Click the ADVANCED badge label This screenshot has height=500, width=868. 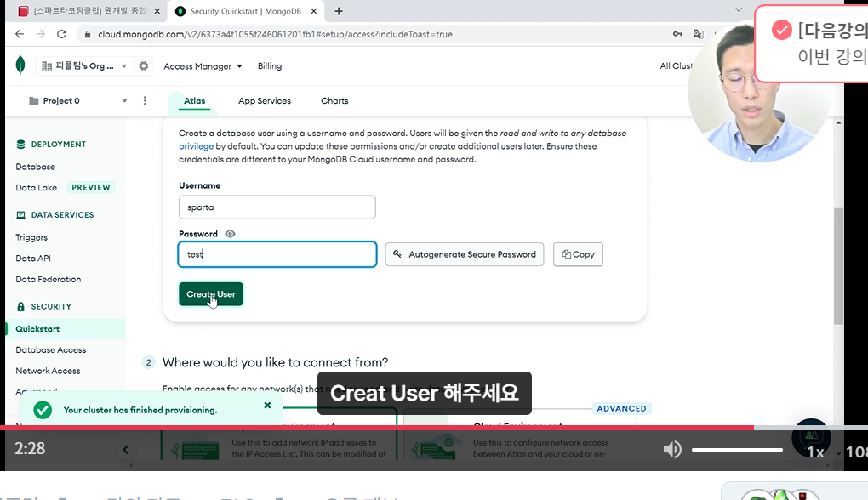click(621, 409)
